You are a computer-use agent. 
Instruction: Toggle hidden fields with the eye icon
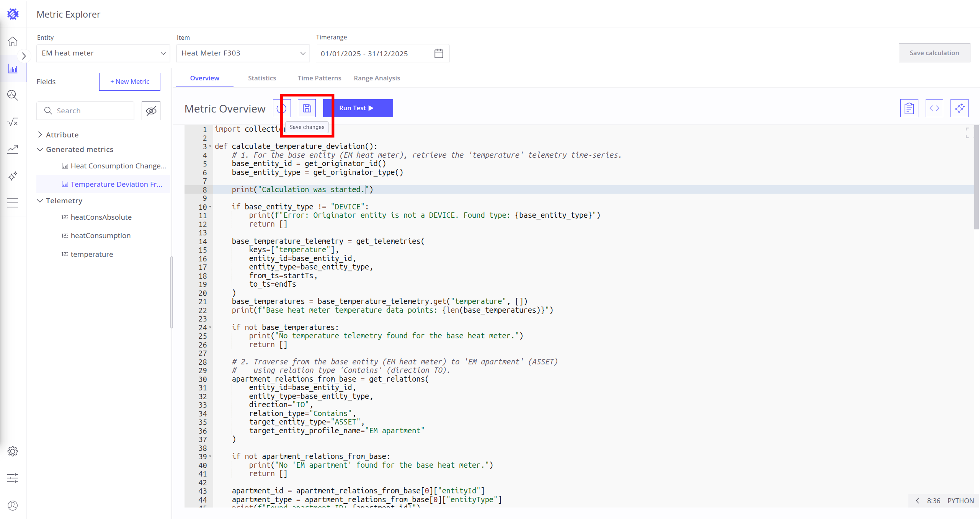[151, 111]
